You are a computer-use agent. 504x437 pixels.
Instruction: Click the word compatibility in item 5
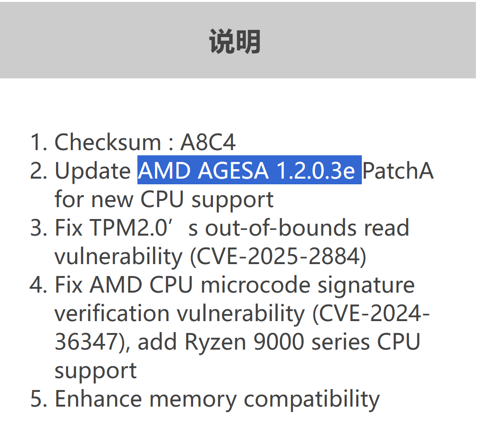coord(312,400)
